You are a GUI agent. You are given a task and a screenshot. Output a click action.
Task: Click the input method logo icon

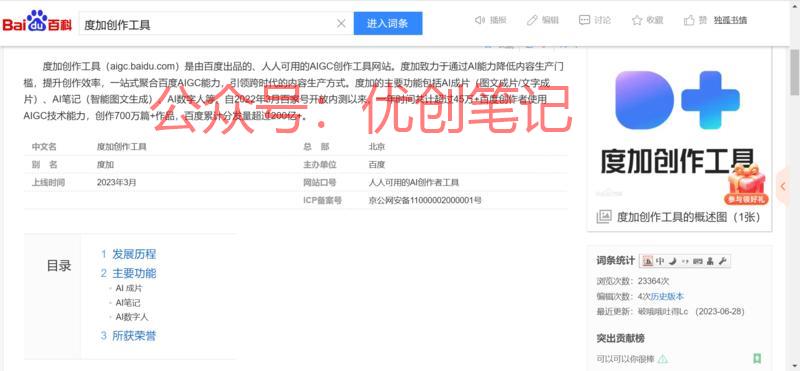pyautogui.click(x=647, y=261)
